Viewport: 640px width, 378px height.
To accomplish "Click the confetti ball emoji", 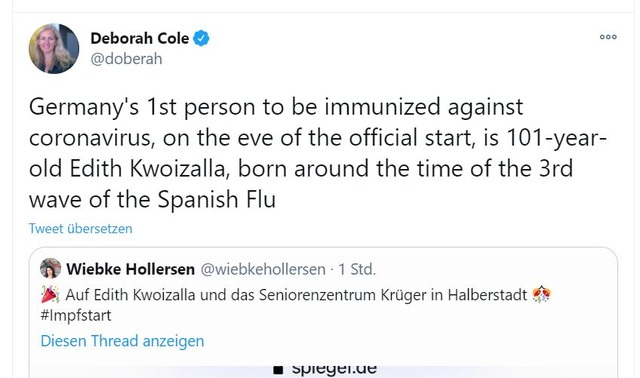I will click(542, 294).
